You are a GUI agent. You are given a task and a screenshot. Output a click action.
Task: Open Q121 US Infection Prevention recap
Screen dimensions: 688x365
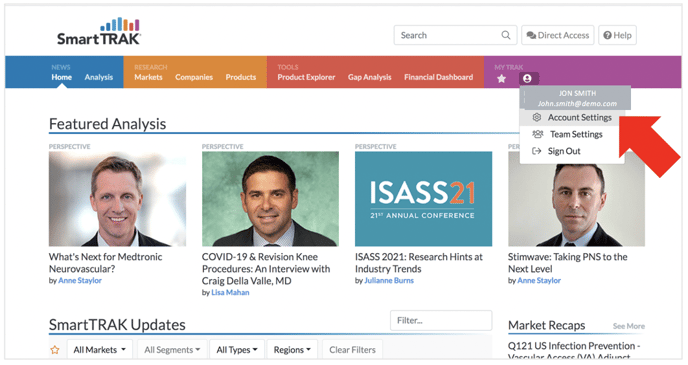(574, 351)
